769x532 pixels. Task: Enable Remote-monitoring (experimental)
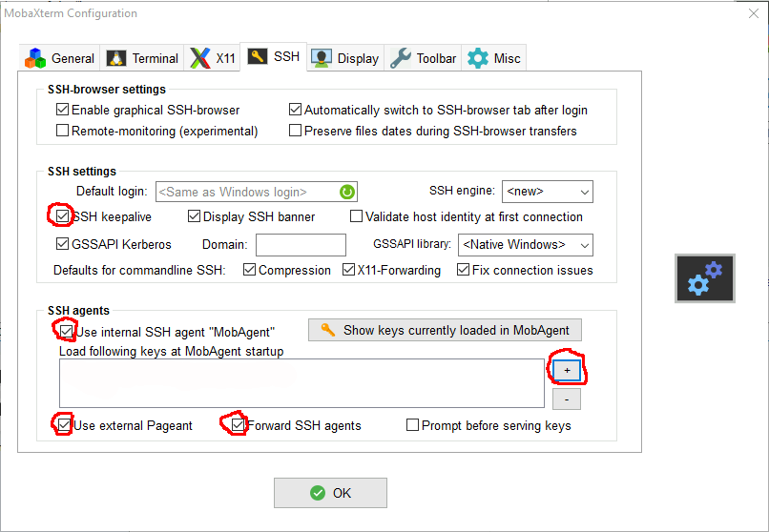(x=62, y=131)
